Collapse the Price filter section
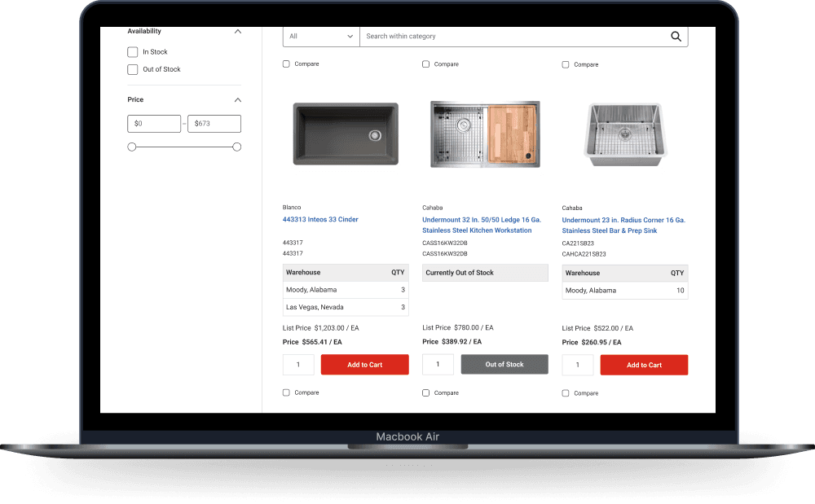The height and width of the screenshot is (504, 815). point(237,99)
